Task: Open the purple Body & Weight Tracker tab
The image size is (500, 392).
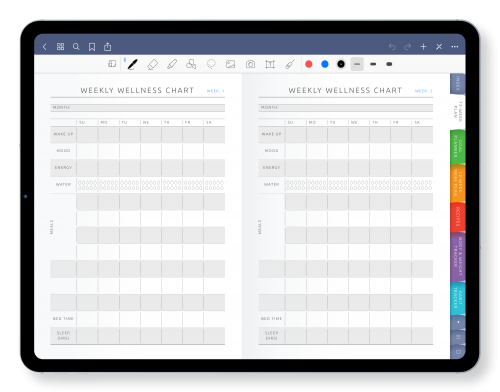Action: [x=457, y=257]
